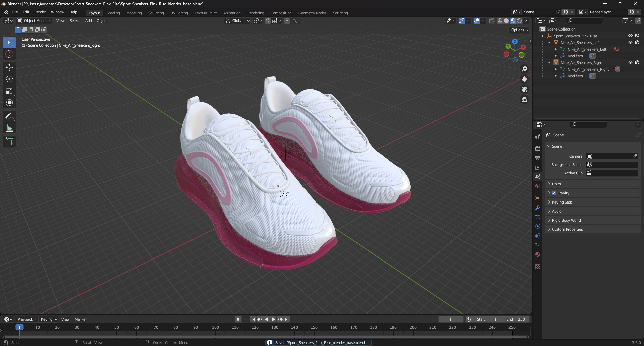This screenshot has height=346, width=644.
Task: Click the End frame 250 field
Action: (x=516, y=319)
